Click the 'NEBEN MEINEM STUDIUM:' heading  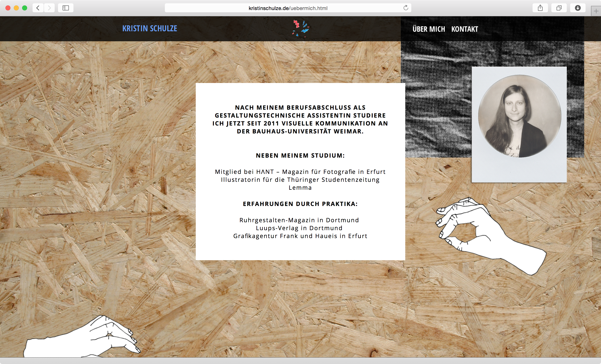(300, 156)
